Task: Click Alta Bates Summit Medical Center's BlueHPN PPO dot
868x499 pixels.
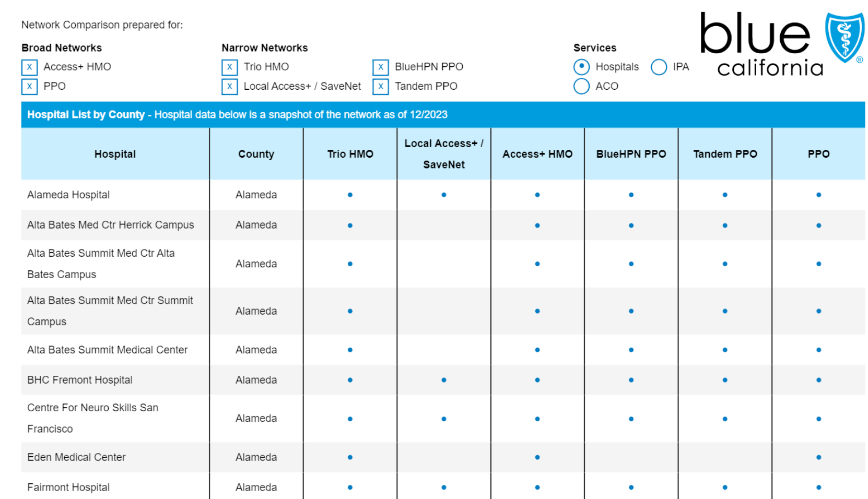Action: click(x=631, y=350)
